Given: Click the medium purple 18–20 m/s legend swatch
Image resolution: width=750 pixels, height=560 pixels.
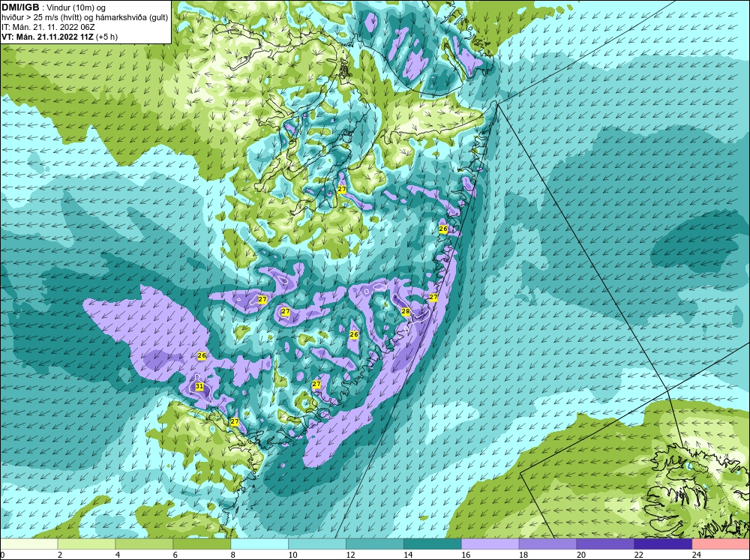Looking at the screenshot, I should point(547,544).
